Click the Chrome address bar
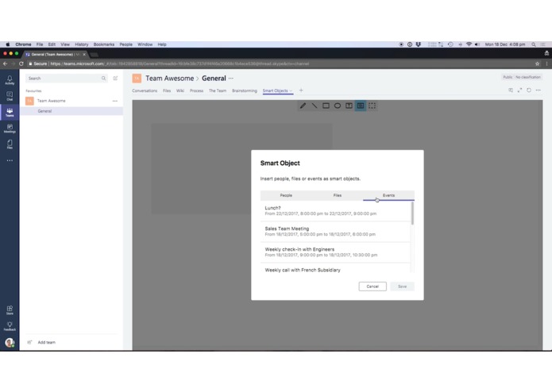 click(278, 63)
